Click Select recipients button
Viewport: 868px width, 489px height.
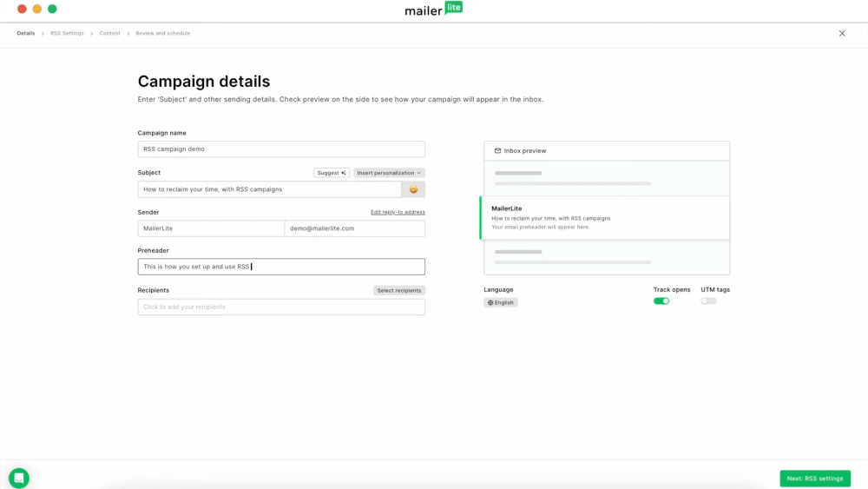click(x=399, y=290)
